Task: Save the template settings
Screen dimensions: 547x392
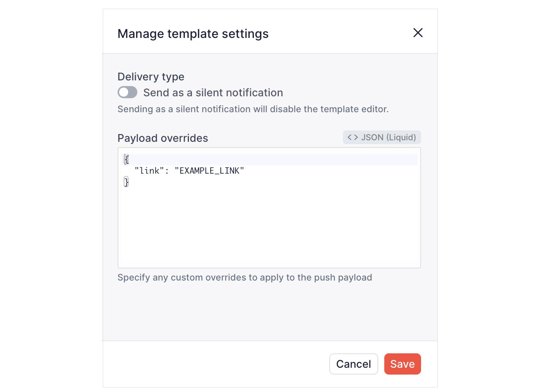Action: tap(402, 364)
